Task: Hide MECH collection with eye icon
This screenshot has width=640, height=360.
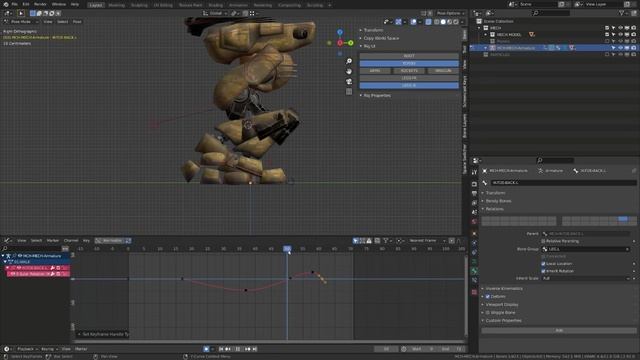Action: (620, 28)
